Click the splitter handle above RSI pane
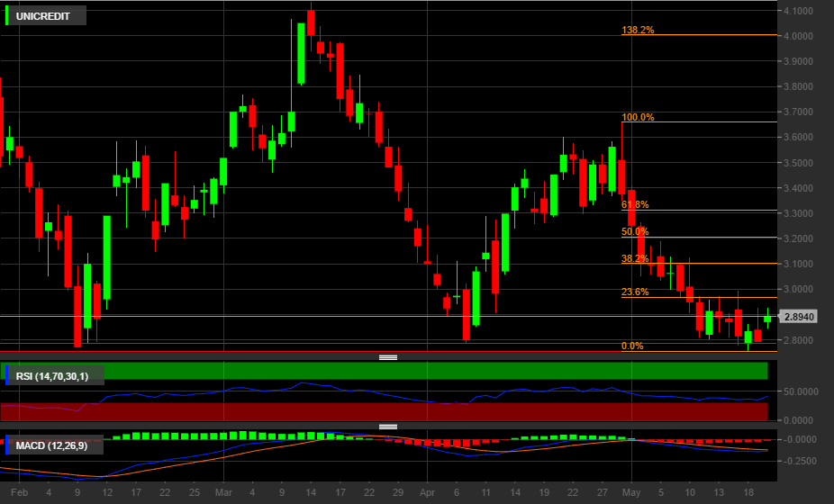The height and width of the screenshot is (504, 834). [388, 357]
